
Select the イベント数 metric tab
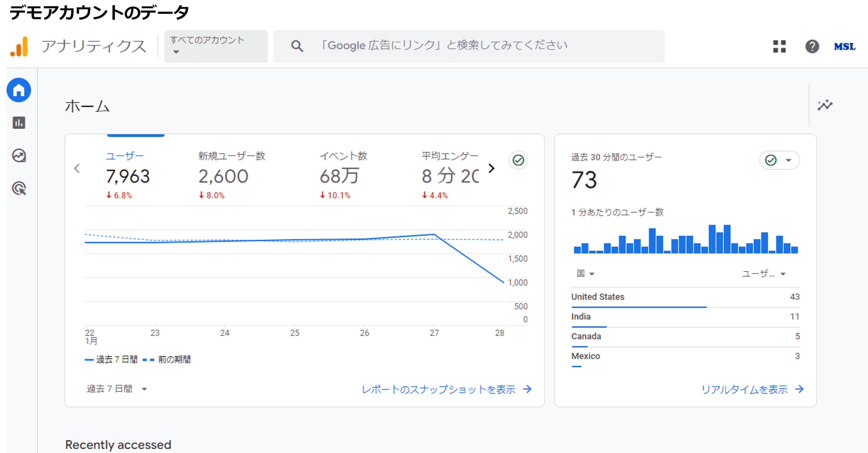[x=343, y=175]
